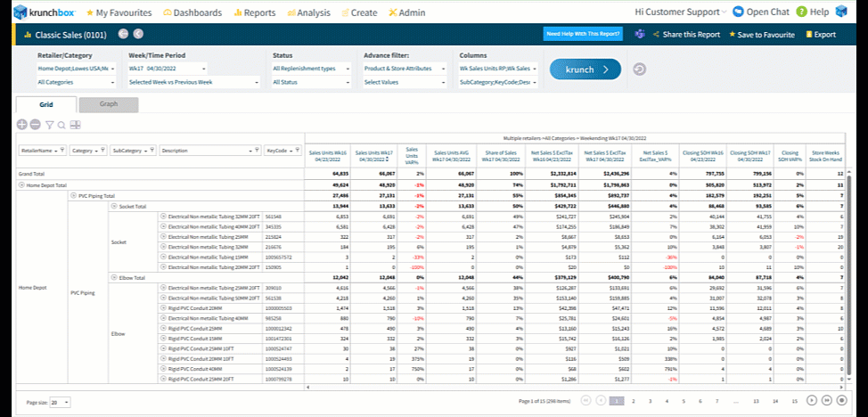Image resolution: width=868 pixels, height=417 pixels.
Task: Click the magnifier search icon above grid
Action: point(61,126)
